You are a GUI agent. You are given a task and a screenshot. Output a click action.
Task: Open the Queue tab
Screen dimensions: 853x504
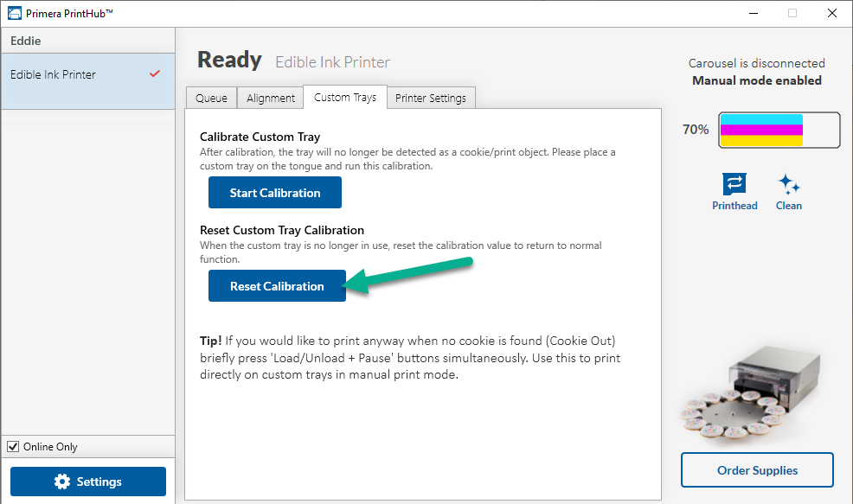click(212, 98)
